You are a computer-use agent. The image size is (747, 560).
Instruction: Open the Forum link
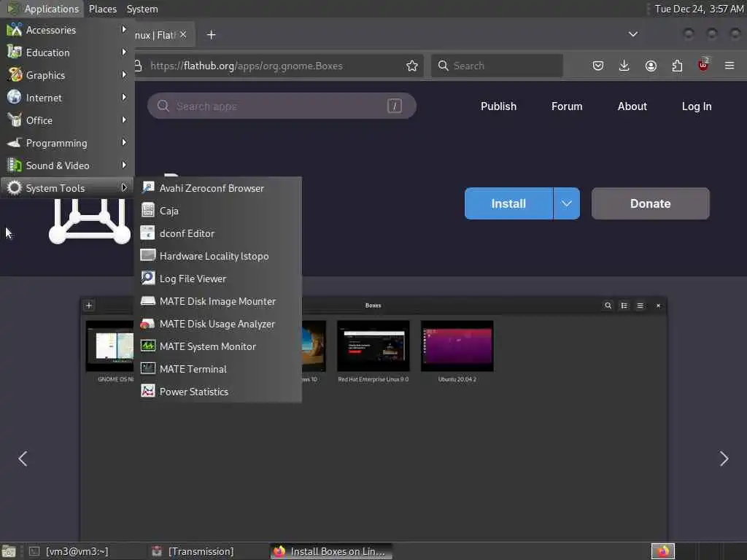coord(566,106)
